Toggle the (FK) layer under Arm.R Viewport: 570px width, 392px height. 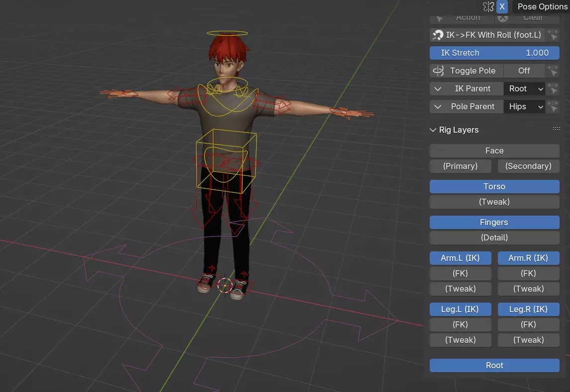click(528, 273)
